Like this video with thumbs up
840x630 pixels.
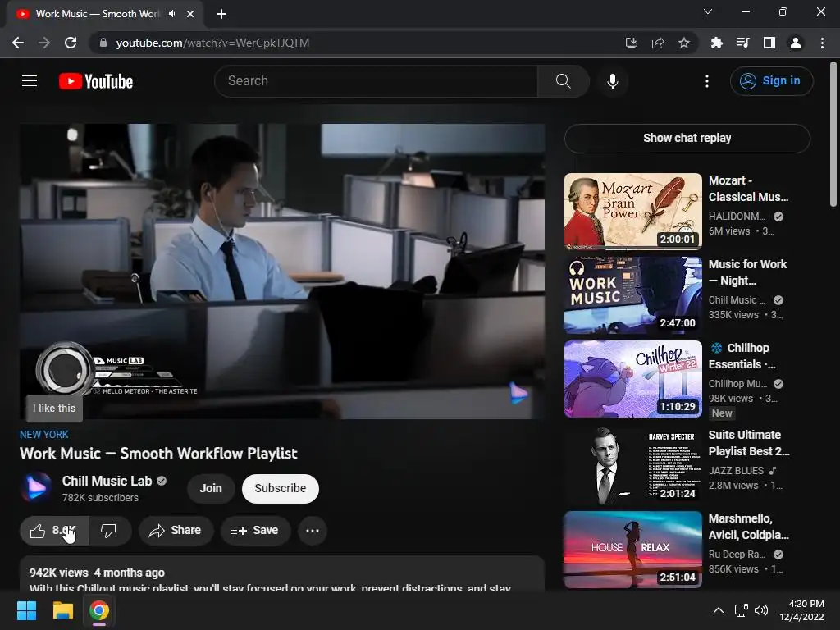54,531
